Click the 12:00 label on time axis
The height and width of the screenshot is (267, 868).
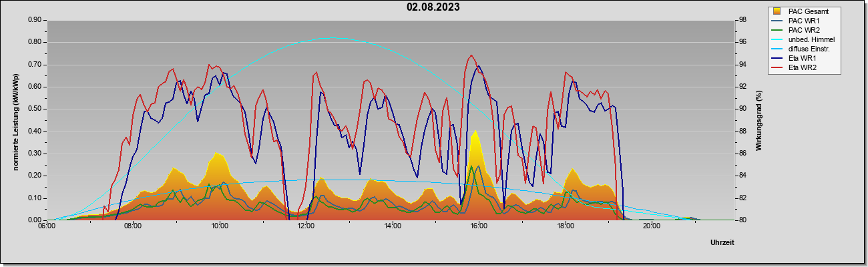pos(306,226)
